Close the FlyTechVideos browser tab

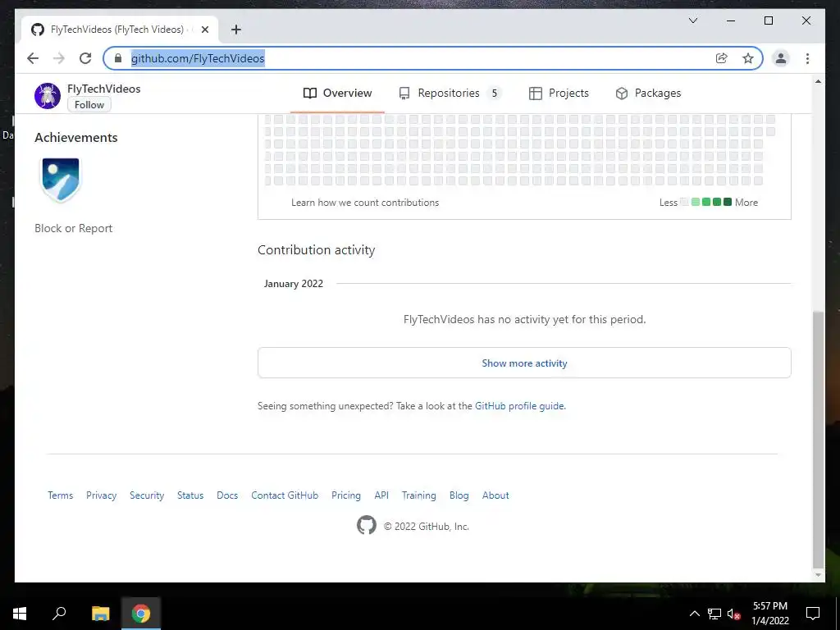coord(204,30)
